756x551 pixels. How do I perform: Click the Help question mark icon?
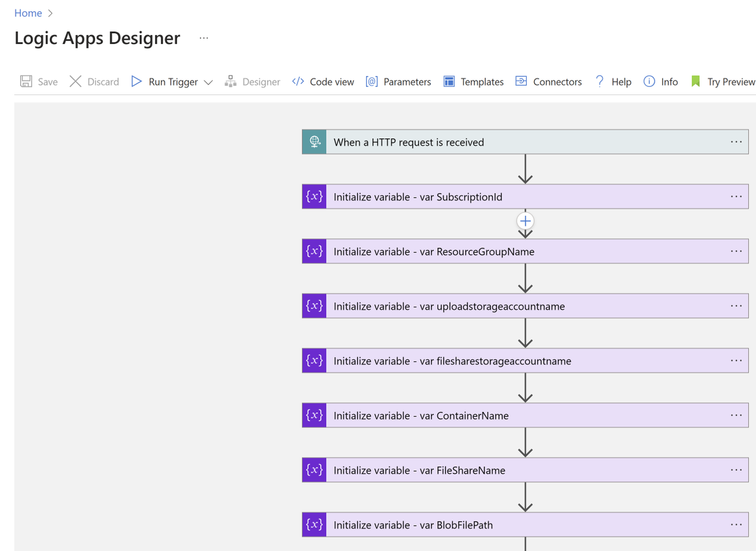coord(599,81)
